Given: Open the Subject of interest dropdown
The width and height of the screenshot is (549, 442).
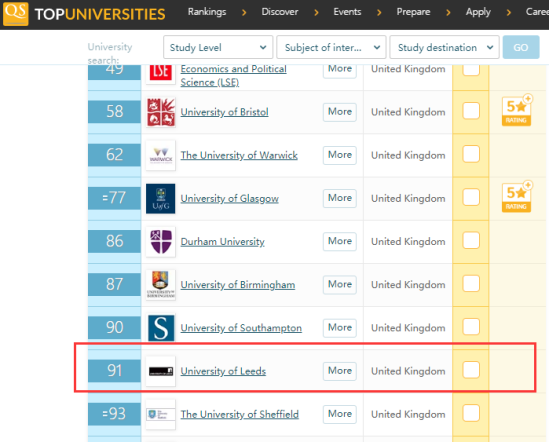Looking at the screenshot, I should (x=331, y=47).
